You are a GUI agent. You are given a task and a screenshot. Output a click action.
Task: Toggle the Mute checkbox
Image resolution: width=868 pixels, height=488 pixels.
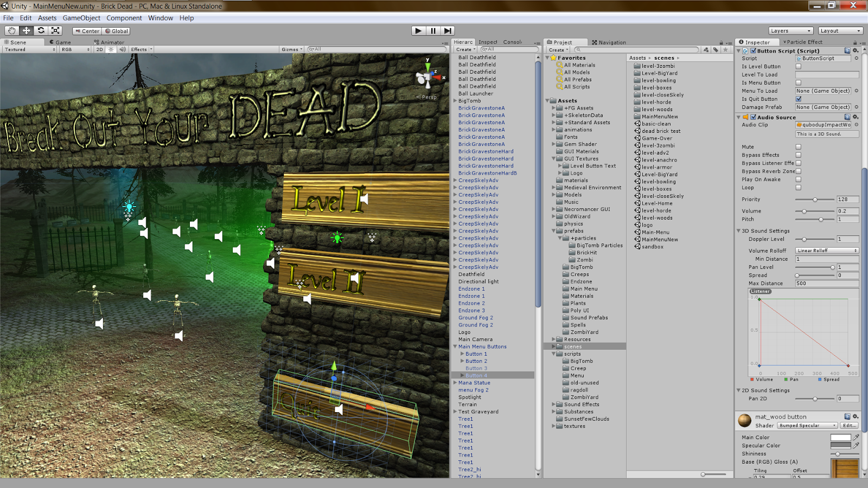tap(799, 147)
